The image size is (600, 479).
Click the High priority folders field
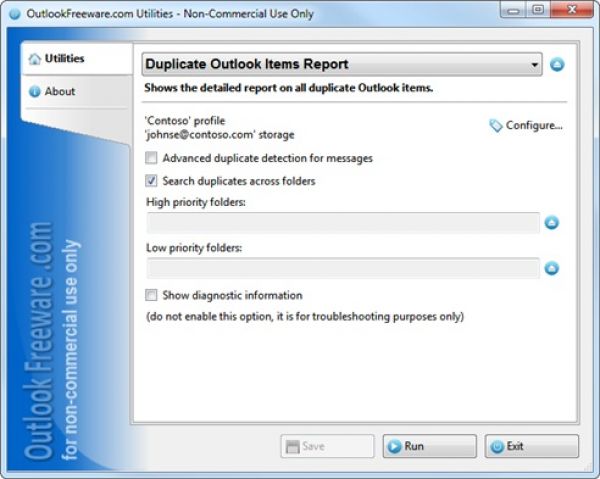pyautogui.click(x=343, y=223)
